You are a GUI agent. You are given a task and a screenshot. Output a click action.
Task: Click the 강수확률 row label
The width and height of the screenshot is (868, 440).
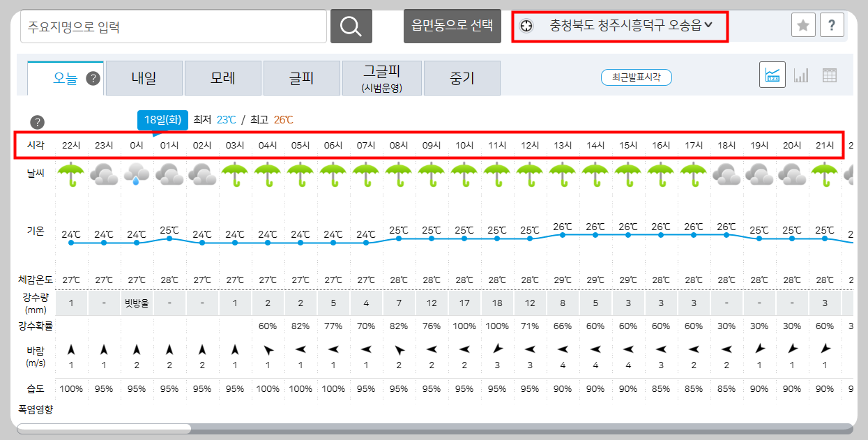[36, 326]
